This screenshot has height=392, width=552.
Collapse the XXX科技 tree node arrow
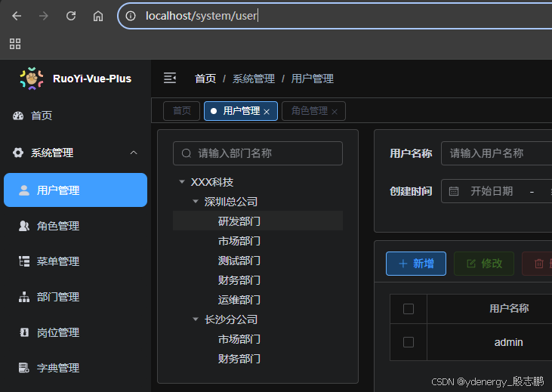(x=182, y=182)
